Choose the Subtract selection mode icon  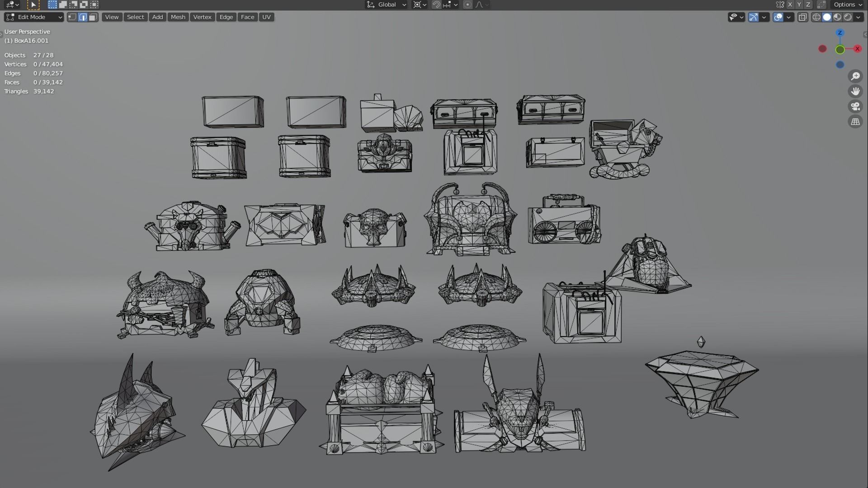pos(73,5)
